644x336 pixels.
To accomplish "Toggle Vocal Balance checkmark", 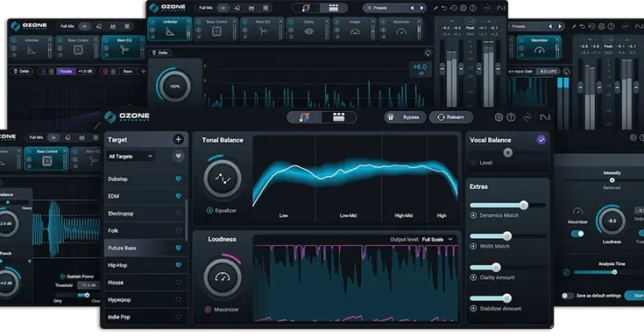I will 541,140.
